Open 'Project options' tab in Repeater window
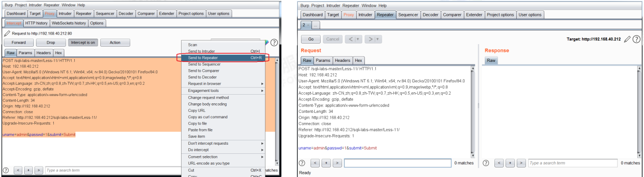This screenshot has width=644, height=177. [500, 15]
